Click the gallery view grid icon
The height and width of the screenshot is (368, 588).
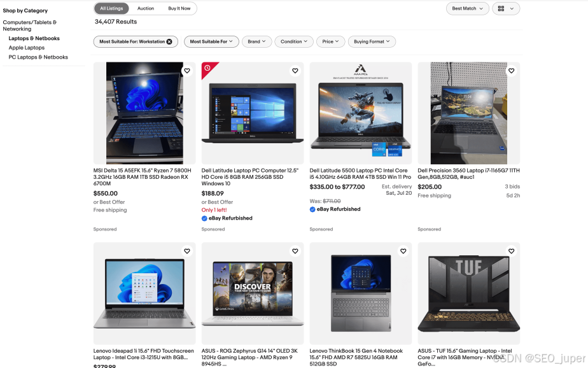pyautogui.click(x=501, y=9)
